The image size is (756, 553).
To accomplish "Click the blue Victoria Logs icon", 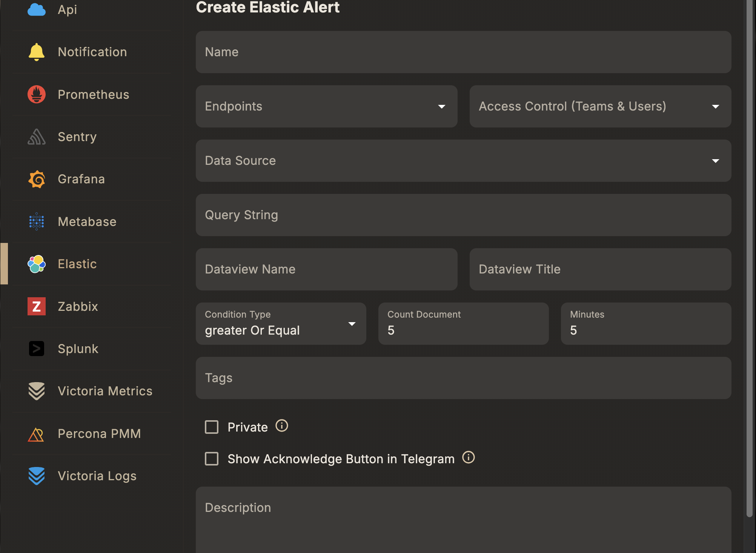I will click(x=37, y=476).
